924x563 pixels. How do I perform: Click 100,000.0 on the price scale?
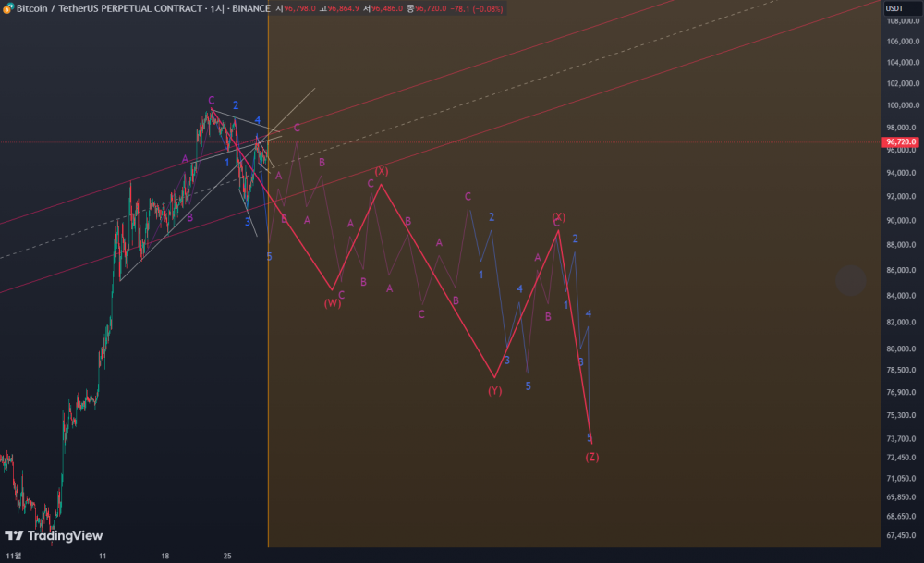901,105
